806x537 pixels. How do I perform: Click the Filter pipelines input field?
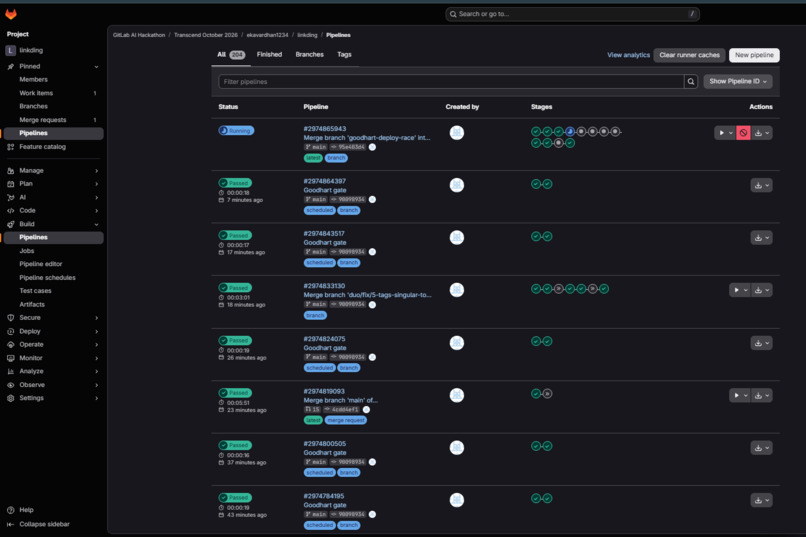pos(451,82)
